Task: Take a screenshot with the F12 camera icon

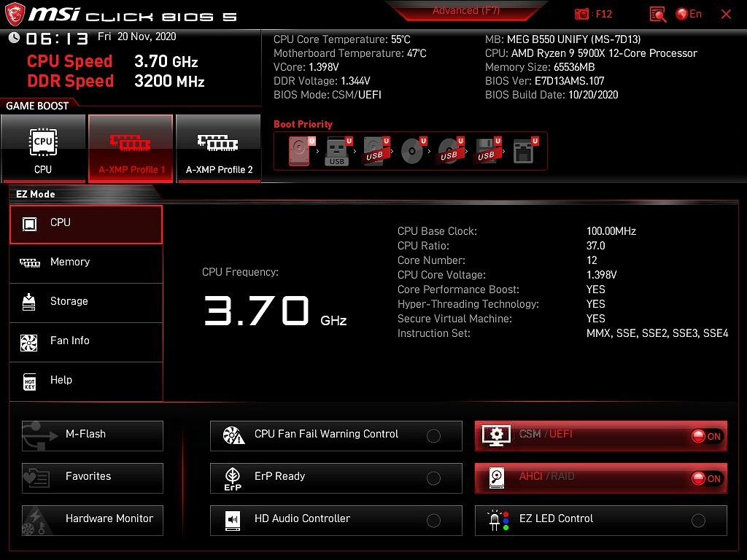Action: (x=581, y=15)
